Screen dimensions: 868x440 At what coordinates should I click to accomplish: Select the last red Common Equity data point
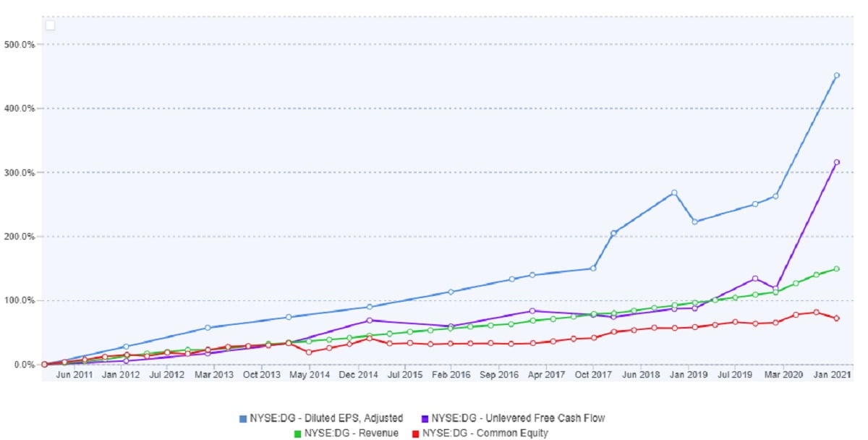(836, 318)
